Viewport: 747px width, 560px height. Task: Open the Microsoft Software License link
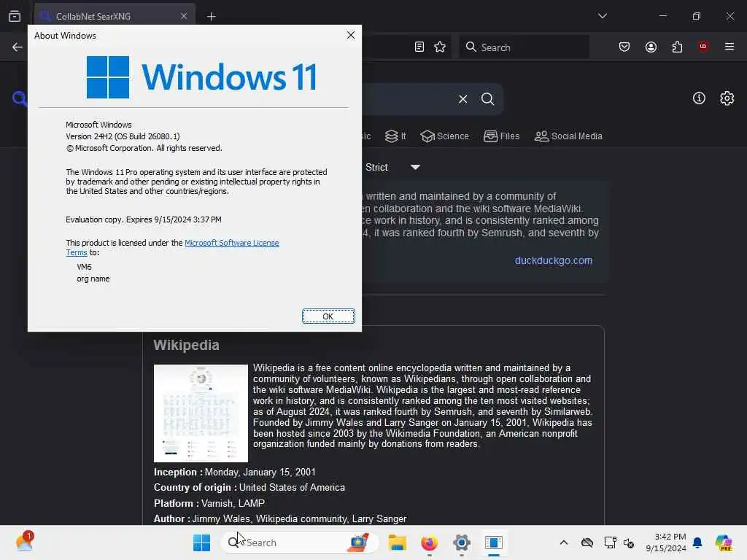click(231, 243)
